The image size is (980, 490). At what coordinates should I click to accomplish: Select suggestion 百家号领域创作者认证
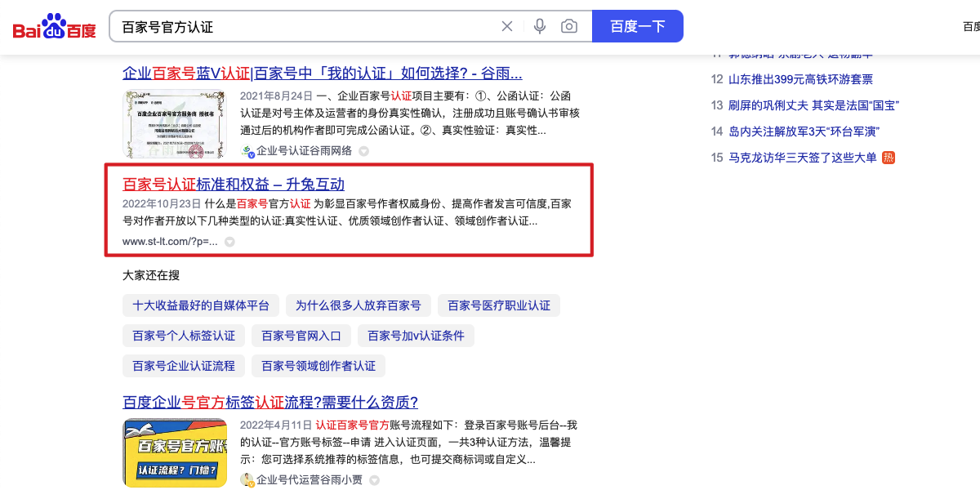[318, 366]
